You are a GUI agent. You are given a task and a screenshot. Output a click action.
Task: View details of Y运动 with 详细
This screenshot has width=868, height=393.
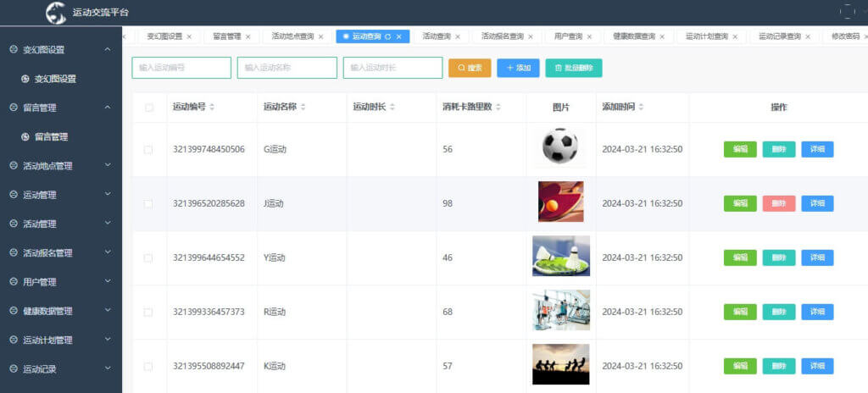[x=818, y=258]
